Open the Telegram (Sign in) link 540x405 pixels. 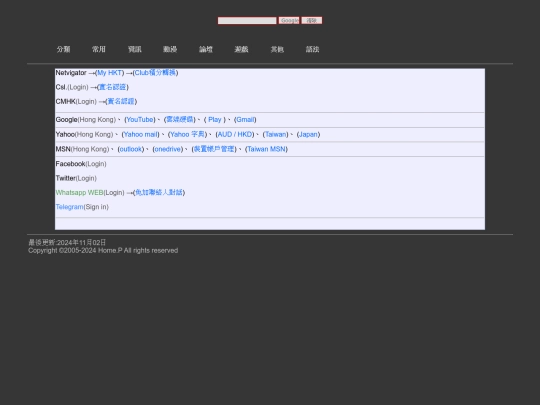[82, 207]
